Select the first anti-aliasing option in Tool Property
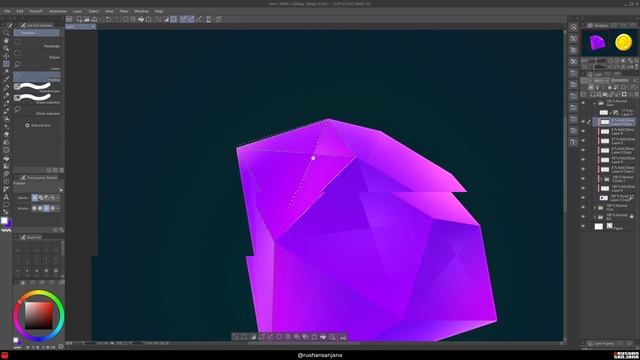The height and width of the screenshot is (360, 640). tap(35, 208)
